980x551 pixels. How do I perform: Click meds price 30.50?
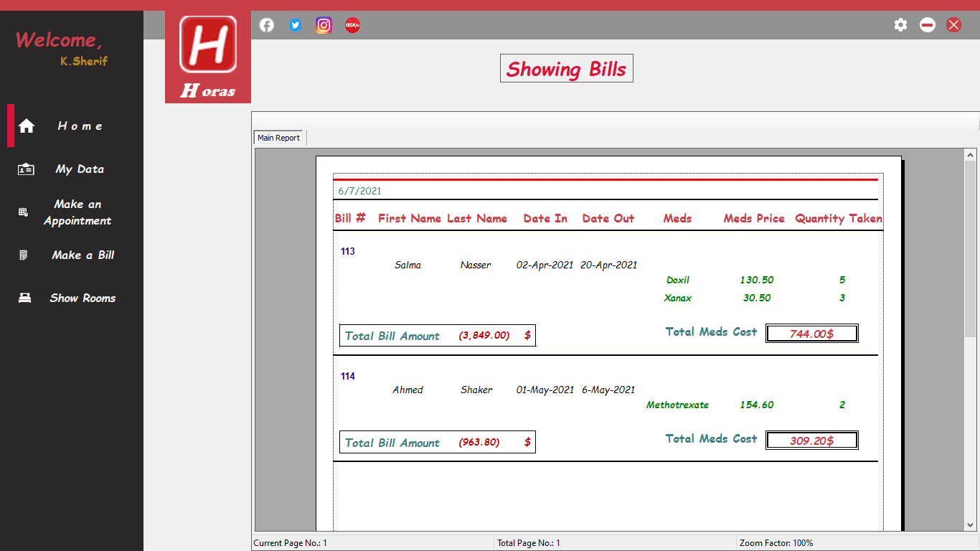point(757,298)
